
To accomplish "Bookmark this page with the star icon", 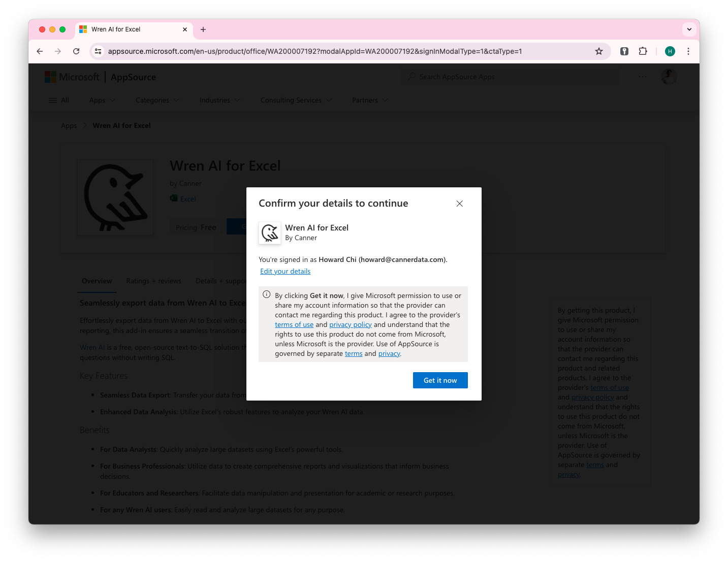I will pyautogui.click(x=599, y=51).
